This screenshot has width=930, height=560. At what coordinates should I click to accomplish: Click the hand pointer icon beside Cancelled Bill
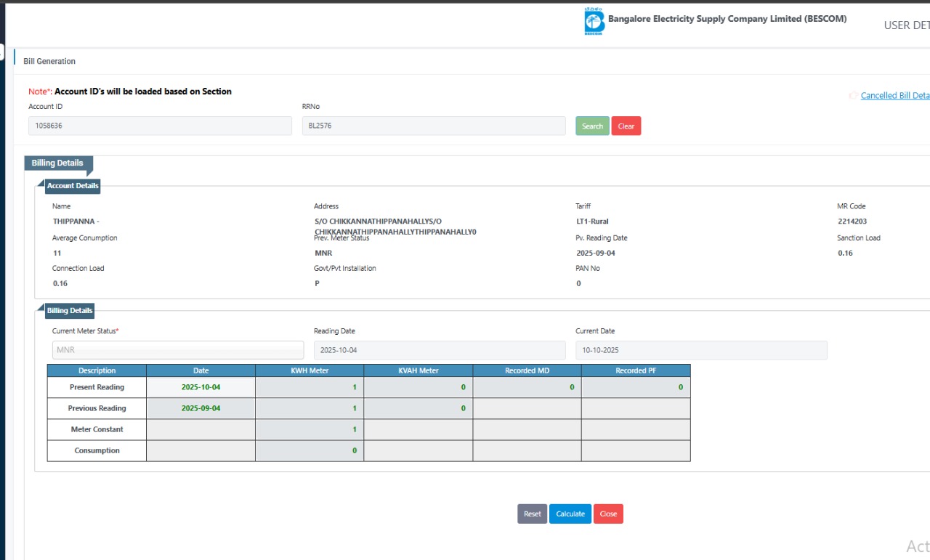click(852, 96)
